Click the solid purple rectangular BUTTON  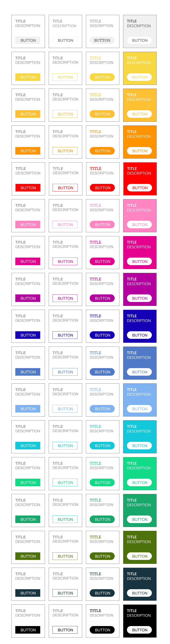pos(28,298)
